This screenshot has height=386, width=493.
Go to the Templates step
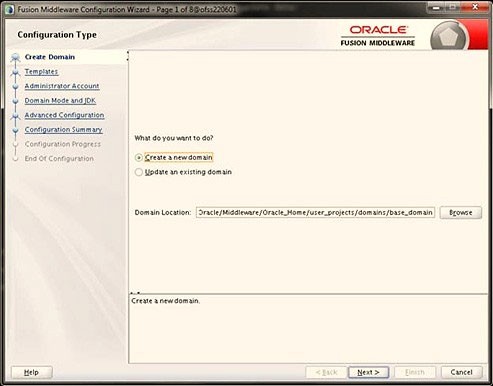(41, 72)
